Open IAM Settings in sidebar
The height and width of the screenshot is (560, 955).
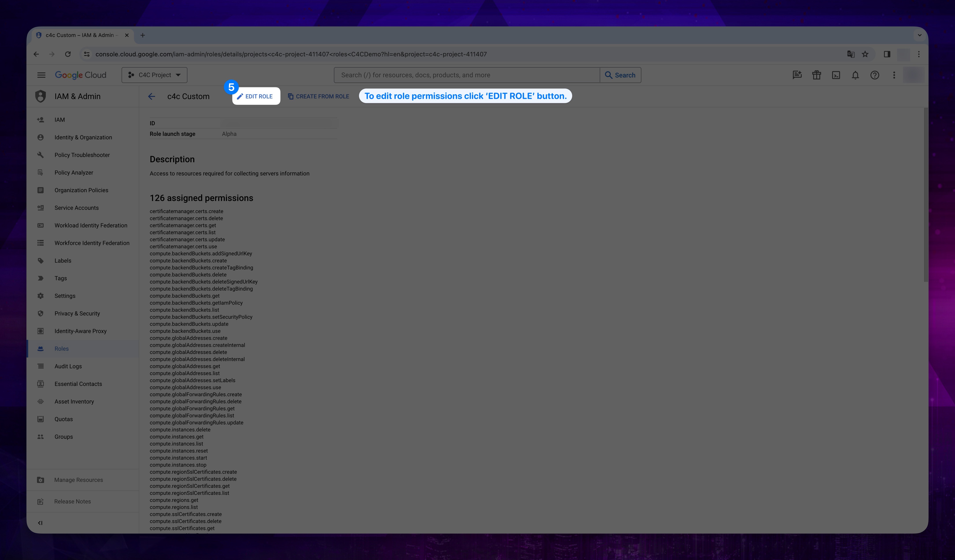coord(83,296)
